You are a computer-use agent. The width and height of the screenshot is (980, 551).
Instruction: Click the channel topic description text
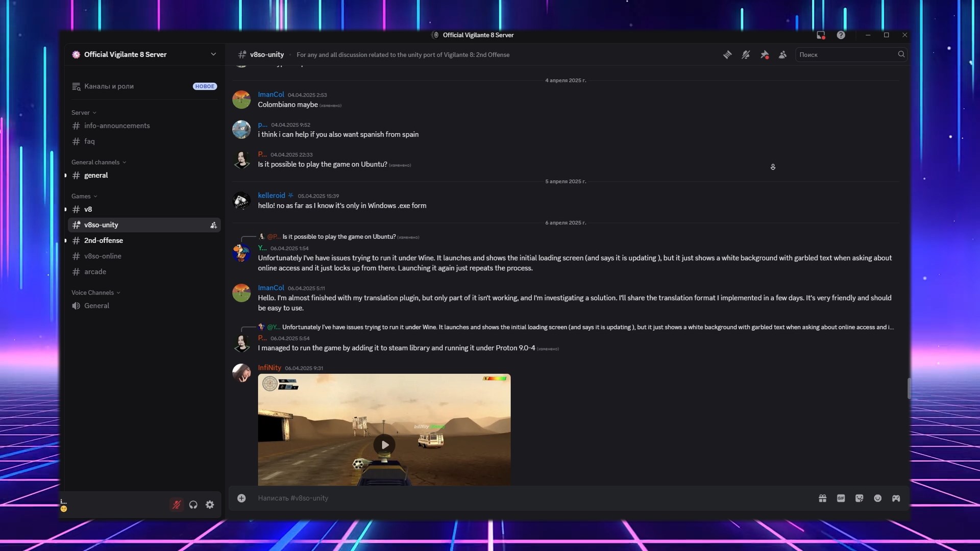[x=403, y=55]
